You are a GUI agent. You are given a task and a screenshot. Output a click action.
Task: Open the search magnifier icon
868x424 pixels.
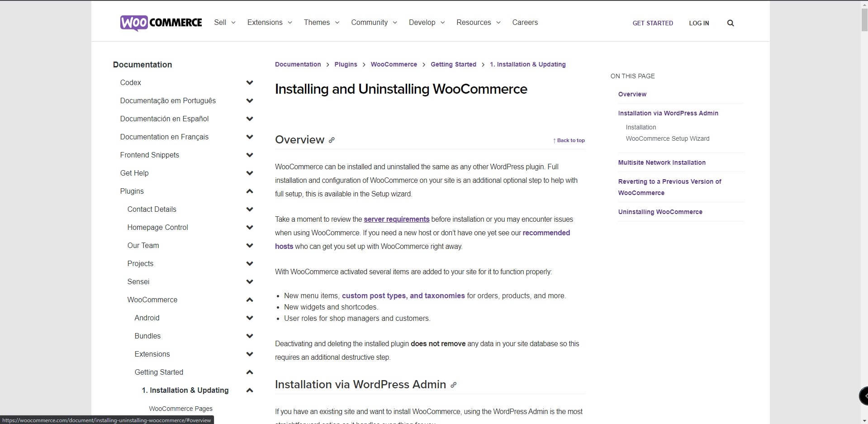pos(730,23)
